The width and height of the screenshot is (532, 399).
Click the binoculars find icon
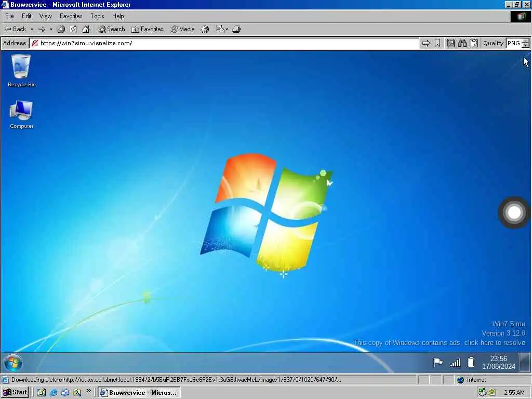[462, 43]
